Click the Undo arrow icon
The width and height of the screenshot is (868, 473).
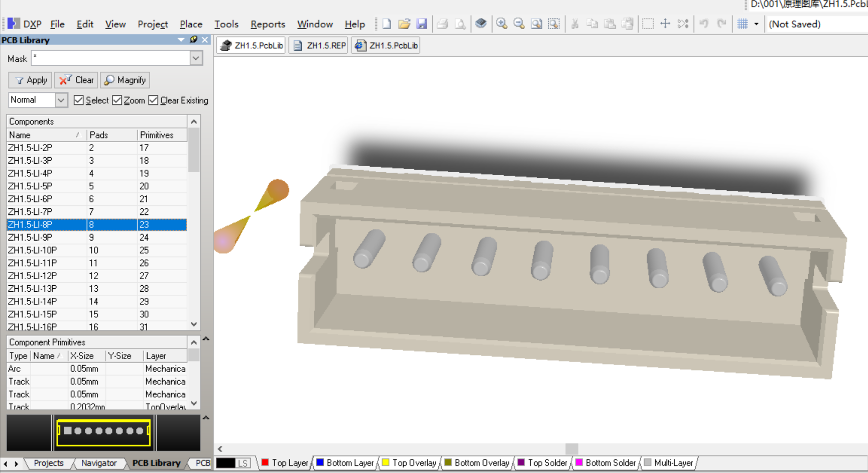pyautogui.click(x=704, y=24)
